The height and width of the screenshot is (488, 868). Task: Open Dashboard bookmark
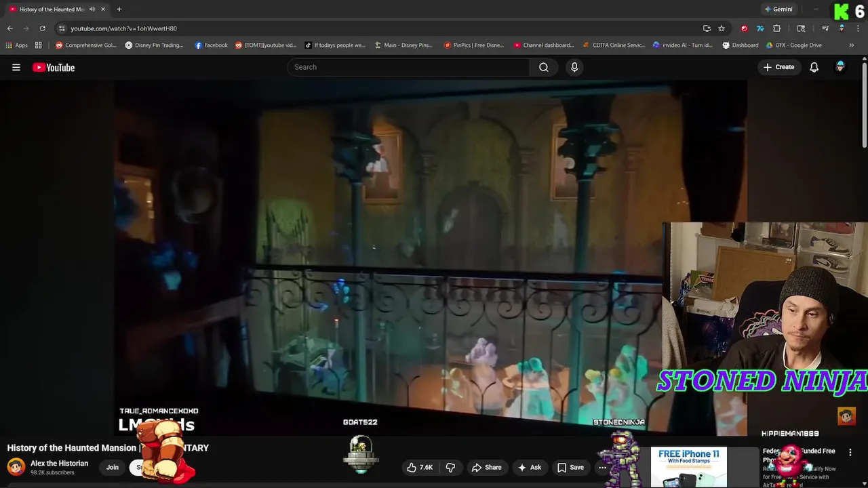pos(741,45)
